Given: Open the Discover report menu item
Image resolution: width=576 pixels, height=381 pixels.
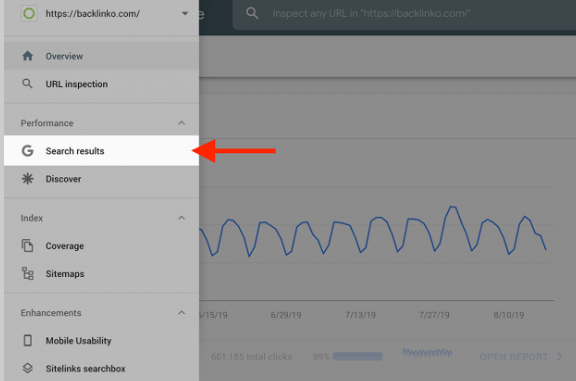Looking at the screenshot, I should pos(101,179).
